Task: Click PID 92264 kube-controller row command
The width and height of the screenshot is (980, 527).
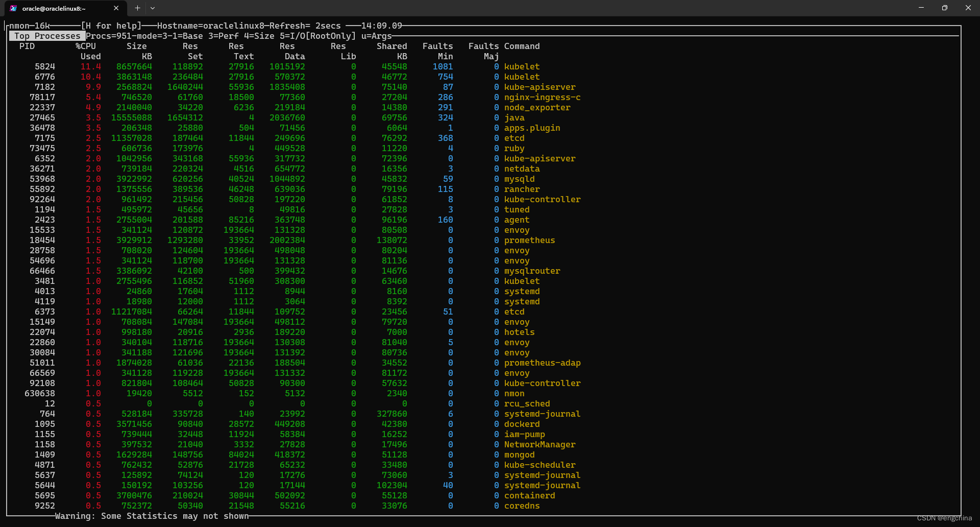Action: click(x=542, y=199)
